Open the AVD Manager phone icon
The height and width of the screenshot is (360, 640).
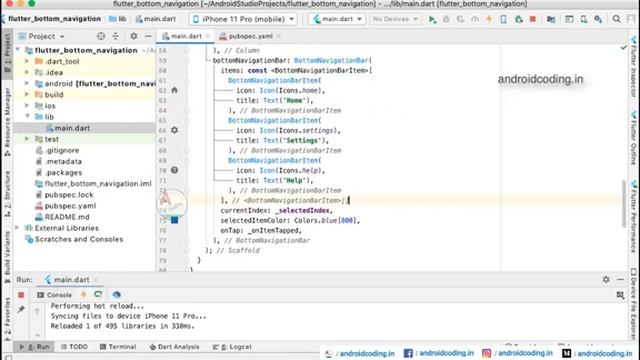(584, 19)
